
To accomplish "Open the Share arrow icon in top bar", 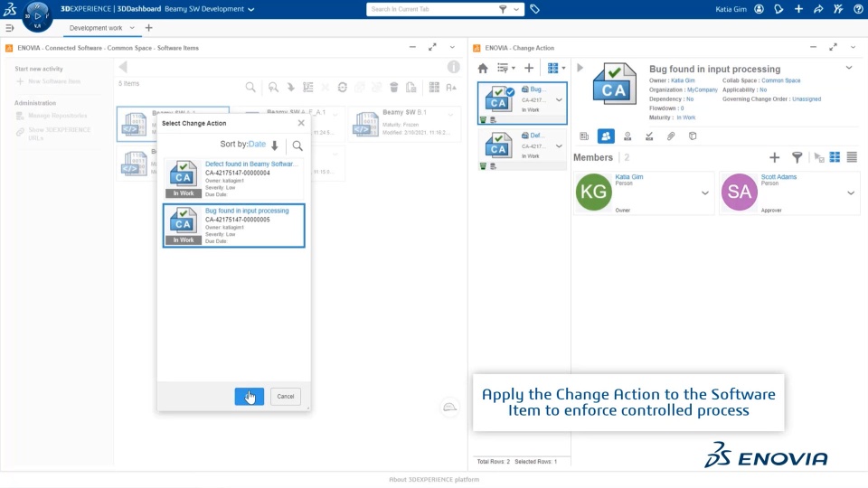I will point(818,9).
